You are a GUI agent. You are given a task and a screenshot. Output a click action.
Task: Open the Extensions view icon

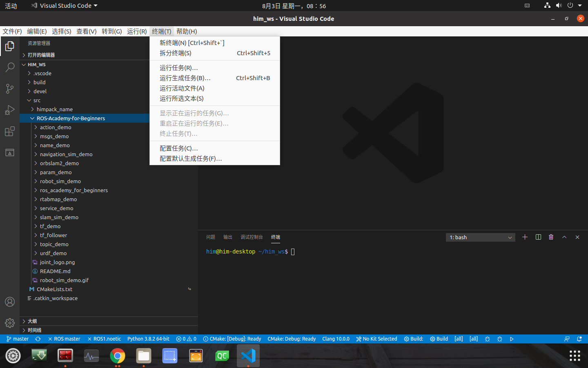[x=10, y=131]
